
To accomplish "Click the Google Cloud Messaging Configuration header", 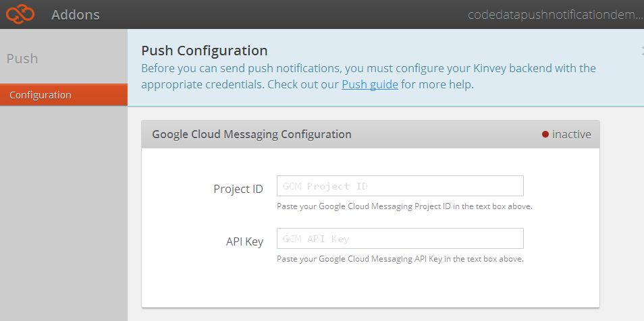I will tap(251, 134).
